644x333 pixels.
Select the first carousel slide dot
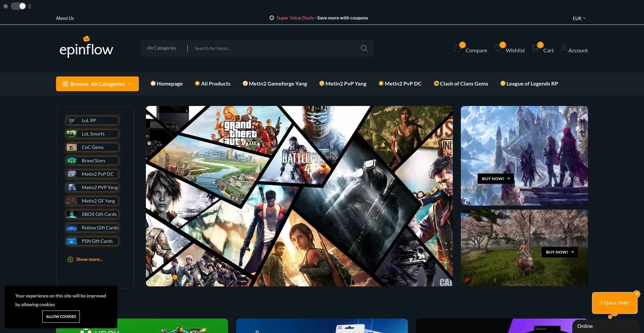pyautogui.click(x=168, y=277)
